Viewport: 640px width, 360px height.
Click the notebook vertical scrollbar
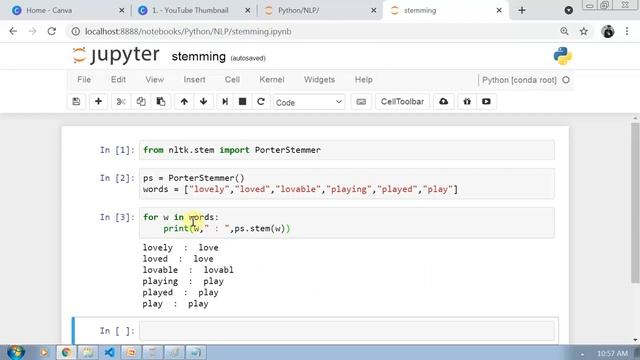(635, 202)
